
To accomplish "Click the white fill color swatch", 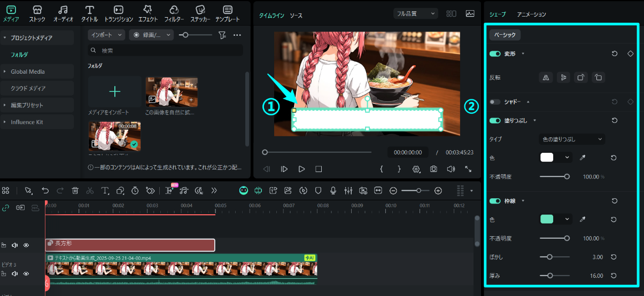I will tap(547, 158).
